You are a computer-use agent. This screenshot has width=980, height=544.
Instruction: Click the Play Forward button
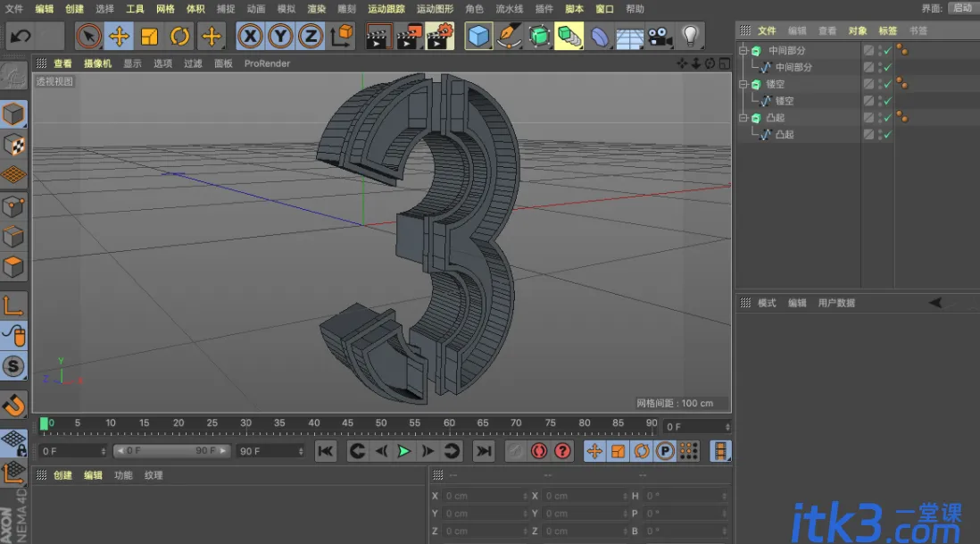point(403,451)
